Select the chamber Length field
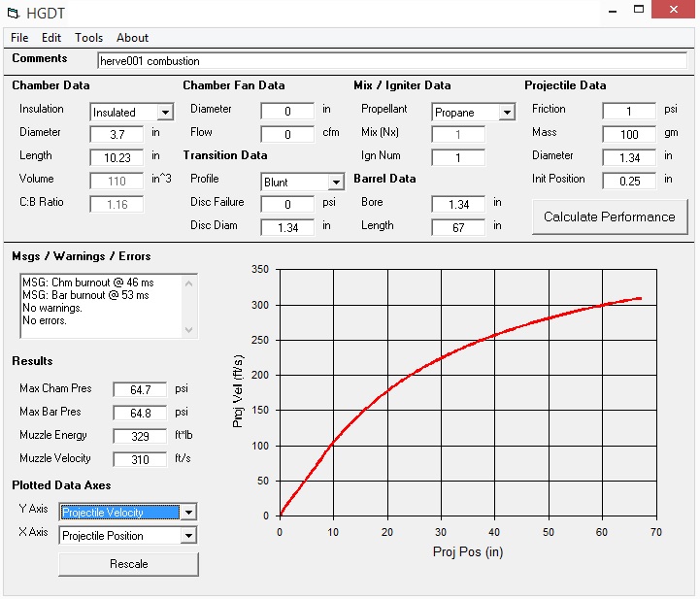The height and width of the screenshot is (599, 700). pyautogui.click(x=117, y=157)
